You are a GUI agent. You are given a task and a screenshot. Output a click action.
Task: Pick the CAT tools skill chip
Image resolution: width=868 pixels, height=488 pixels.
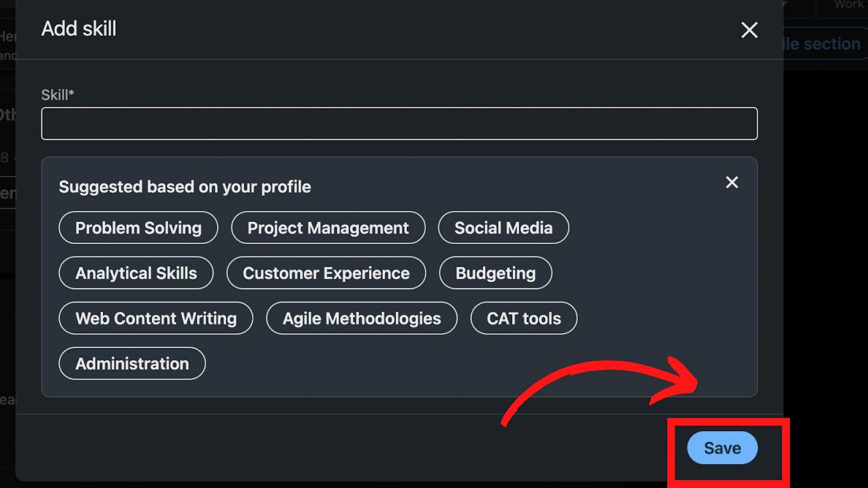tap(524, 318)
